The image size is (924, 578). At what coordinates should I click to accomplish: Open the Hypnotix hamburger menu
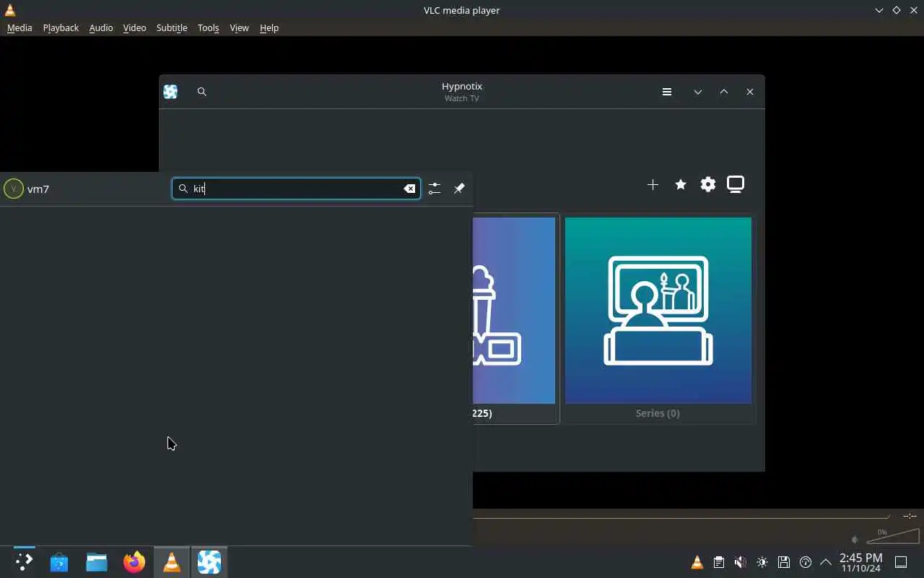[667, 92]
